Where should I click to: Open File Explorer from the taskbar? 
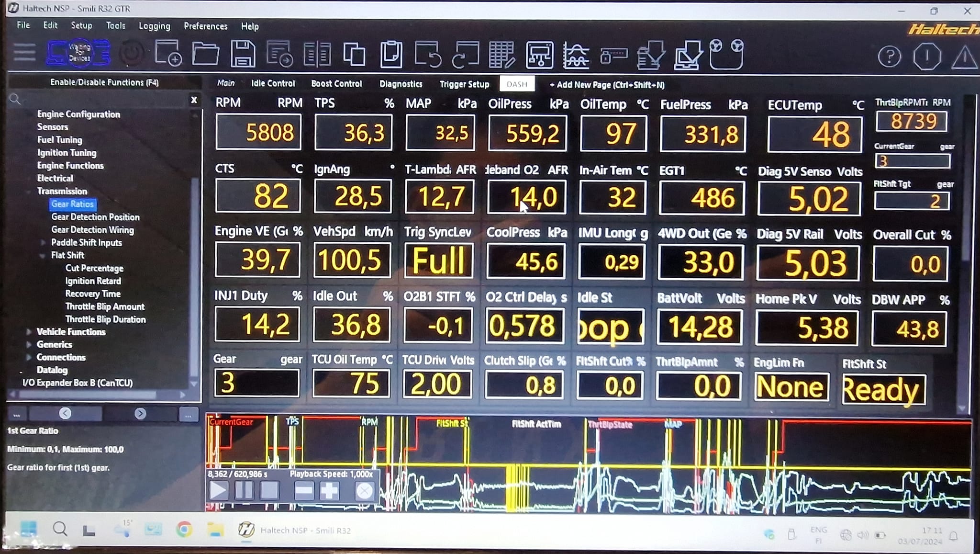(x=215, y=530)
